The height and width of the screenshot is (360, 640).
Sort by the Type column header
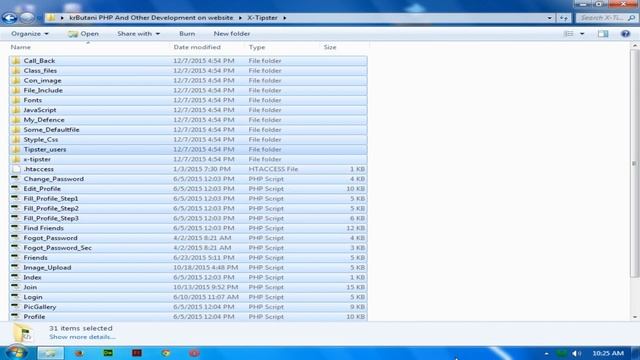click(x=257, y=47)
